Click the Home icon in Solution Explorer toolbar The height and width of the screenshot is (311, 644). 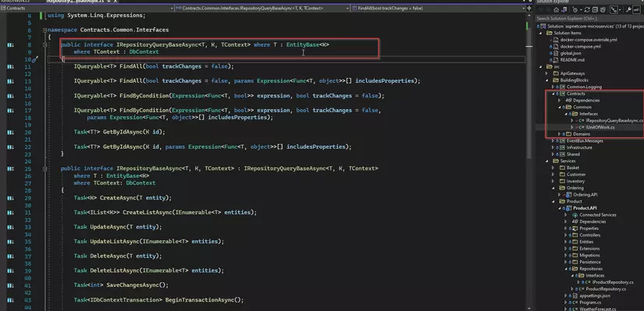pyautogui.click(x=556, y=10)
